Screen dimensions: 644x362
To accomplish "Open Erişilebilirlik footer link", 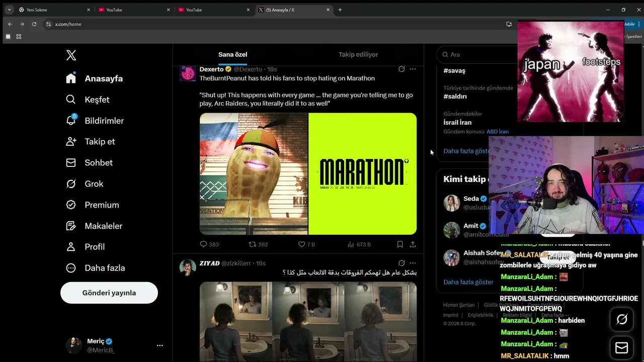I will (x=480, y=315).
